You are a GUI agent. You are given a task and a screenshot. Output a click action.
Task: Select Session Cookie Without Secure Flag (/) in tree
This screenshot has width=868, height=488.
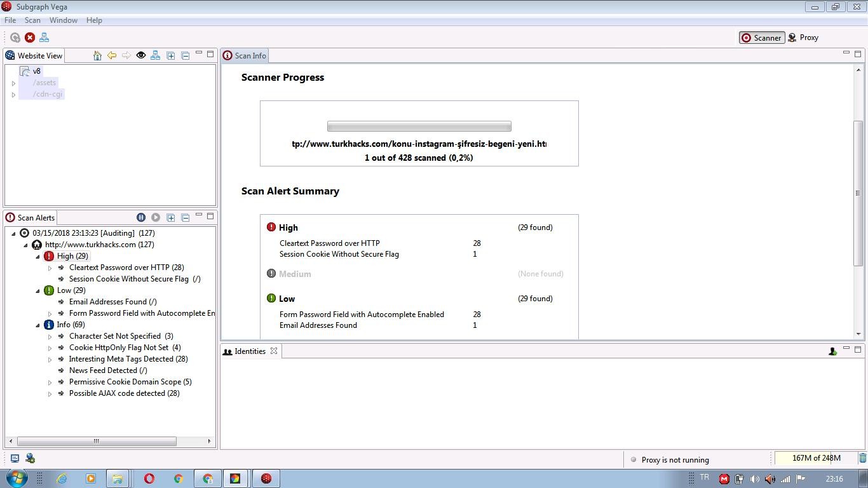(x=135, y=279)
